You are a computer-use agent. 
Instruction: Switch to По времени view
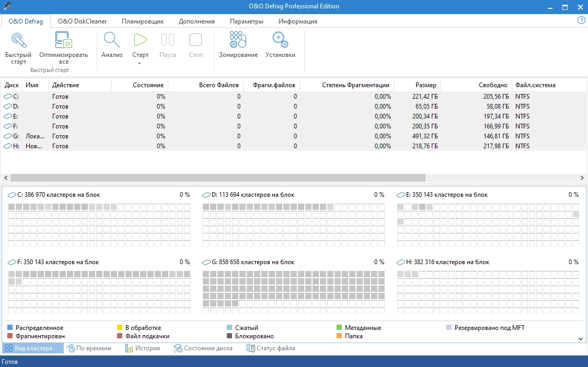(x=89, y=348)
